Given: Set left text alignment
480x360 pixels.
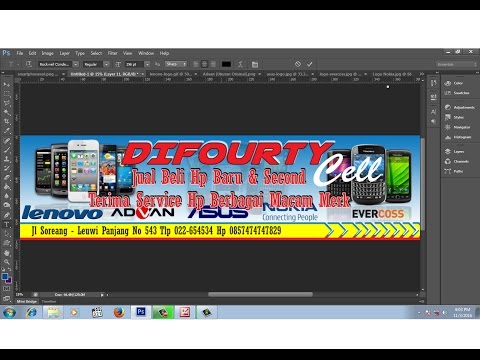Looking at the screenshot, I should point(196,64).
